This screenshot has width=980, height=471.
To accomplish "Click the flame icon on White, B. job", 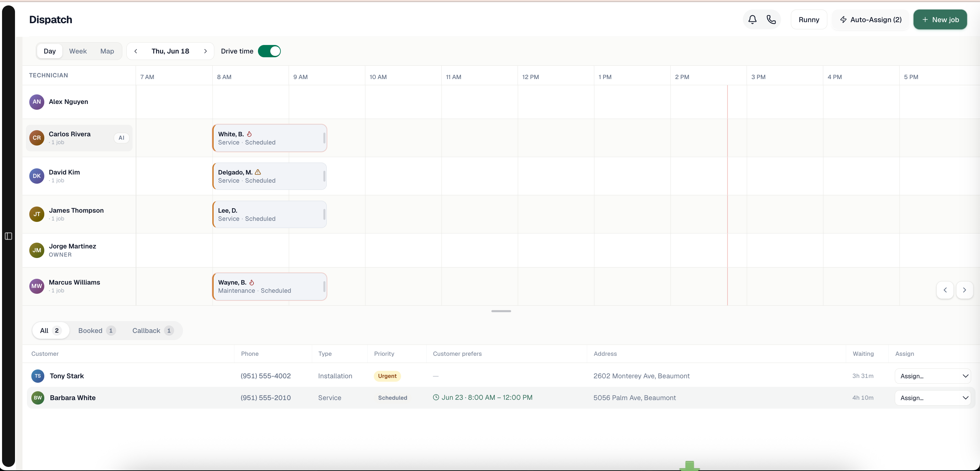I will coord(249,134).
